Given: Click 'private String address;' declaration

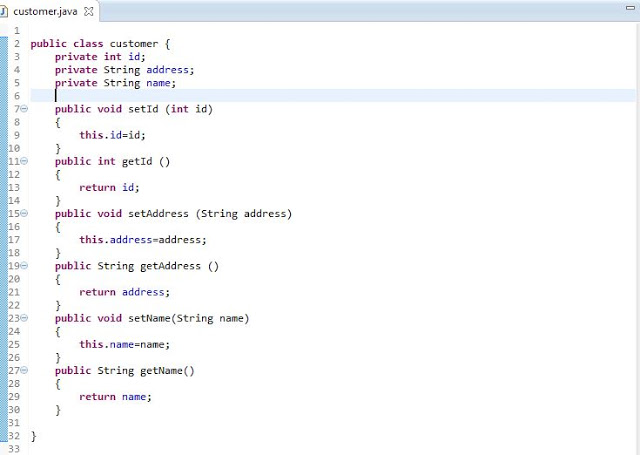Looking at the screenshot, I should point(124,70).
